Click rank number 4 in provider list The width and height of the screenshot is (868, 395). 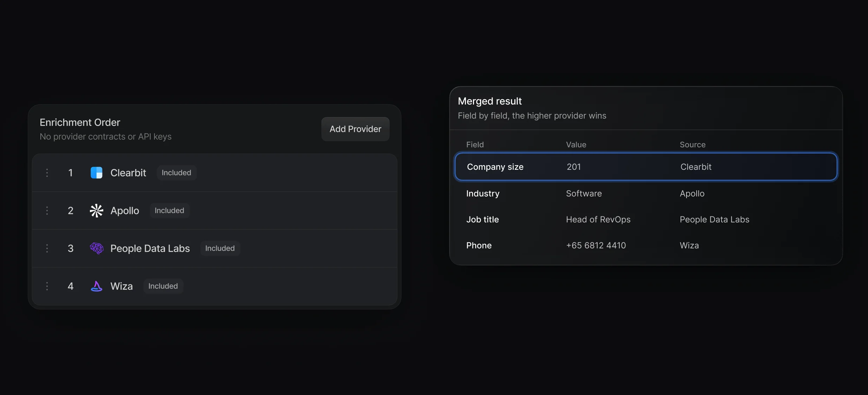(x=71, y=286)
